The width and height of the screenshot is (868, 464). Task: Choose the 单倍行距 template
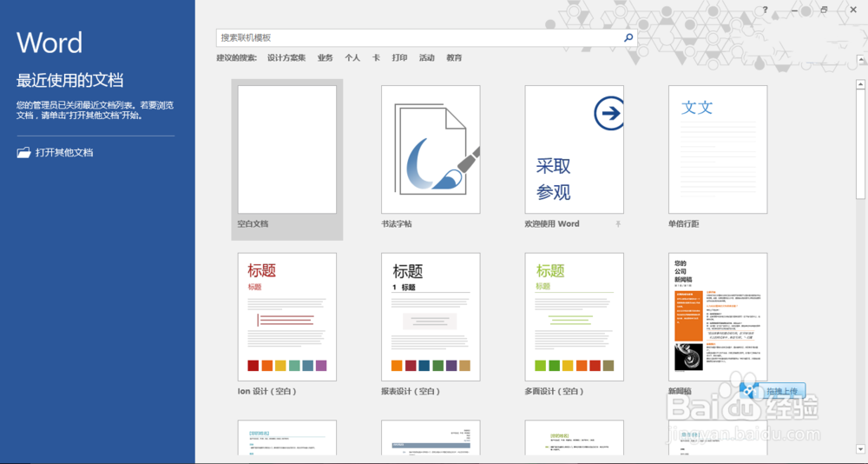point(718,149)
